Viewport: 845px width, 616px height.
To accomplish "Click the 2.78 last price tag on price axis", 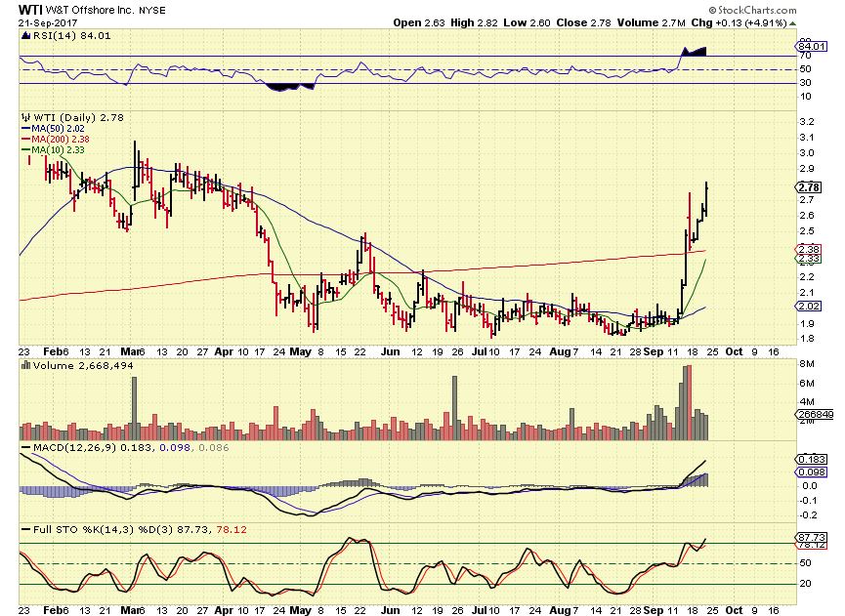I will [810, 187].
